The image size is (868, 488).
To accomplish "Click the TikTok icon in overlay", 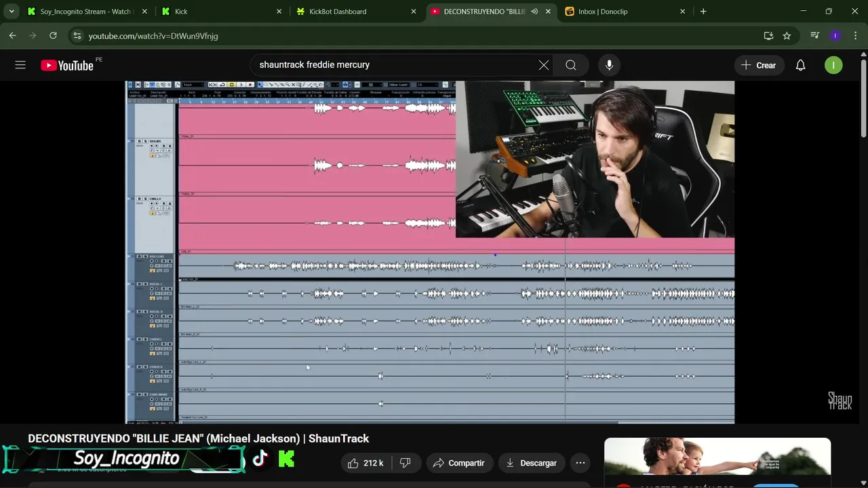I will 260,459.
